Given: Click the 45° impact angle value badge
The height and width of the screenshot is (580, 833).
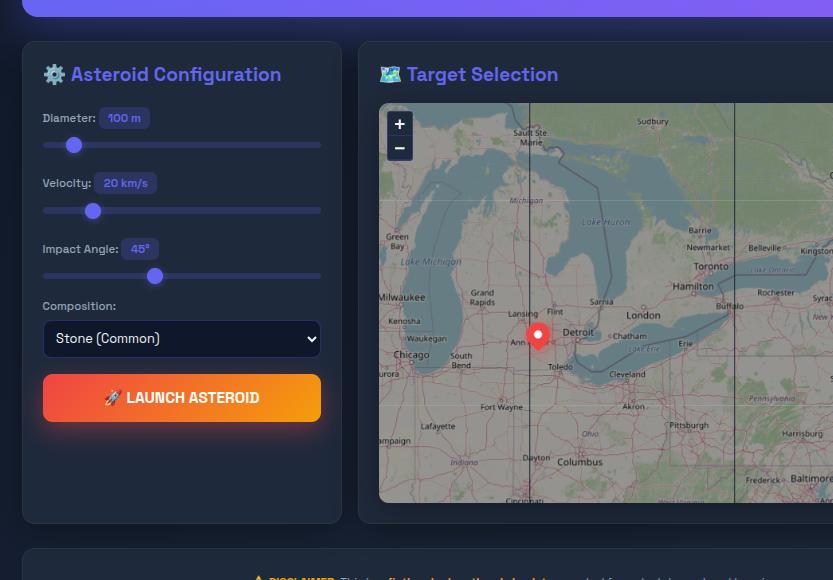Looking at the screenshot, I should (140, 249).
